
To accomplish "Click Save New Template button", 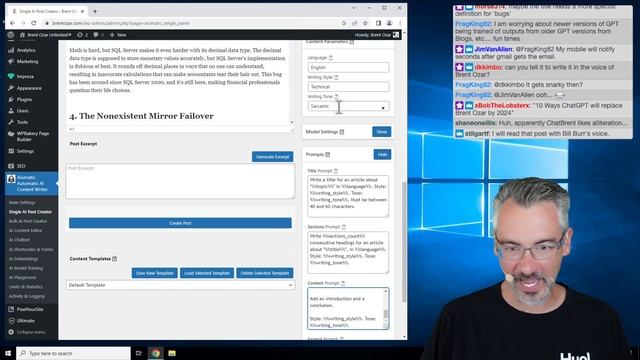I will (155, 273).
